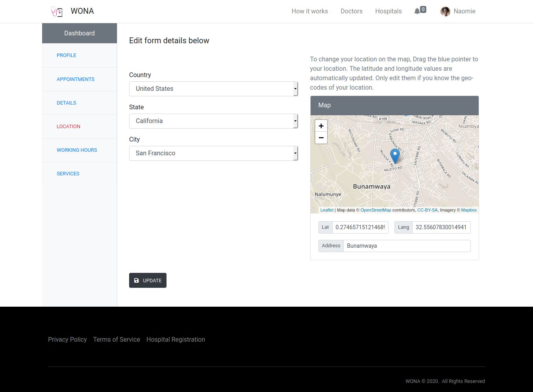Open How it works page
The width and height of the screenshot is (533, 392).
click(310, 11)
